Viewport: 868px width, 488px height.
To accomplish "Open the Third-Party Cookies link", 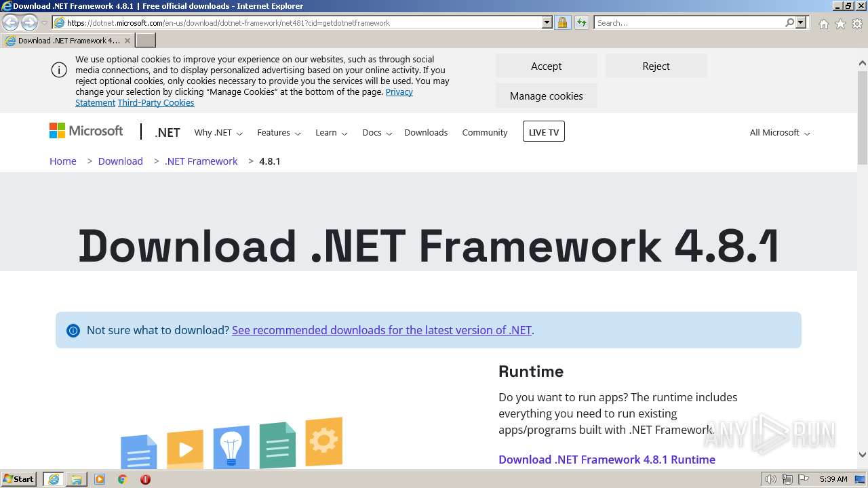I will click(x=156, y=103).
